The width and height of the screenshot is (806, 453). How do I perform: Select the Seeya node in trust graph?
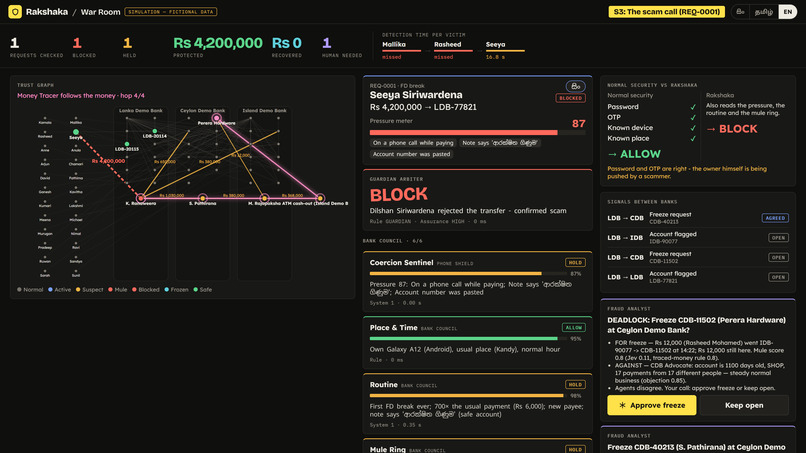click(x=76, y=132)
